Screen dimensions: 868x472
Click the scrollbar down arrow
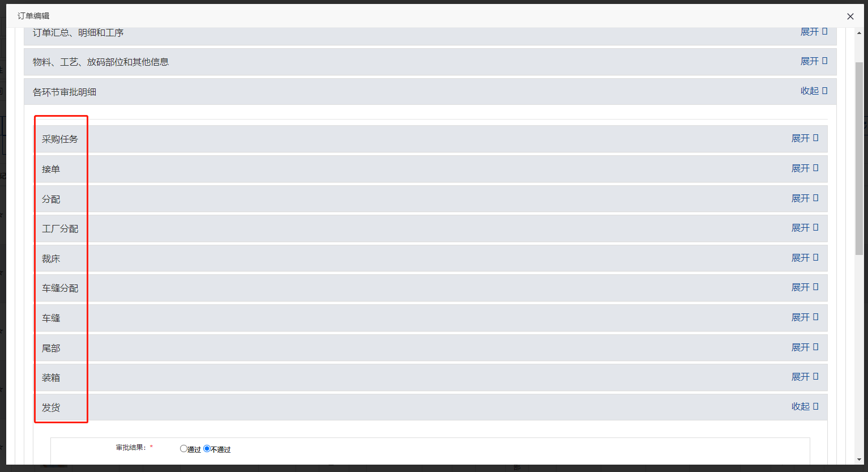[x=860, y=460]
